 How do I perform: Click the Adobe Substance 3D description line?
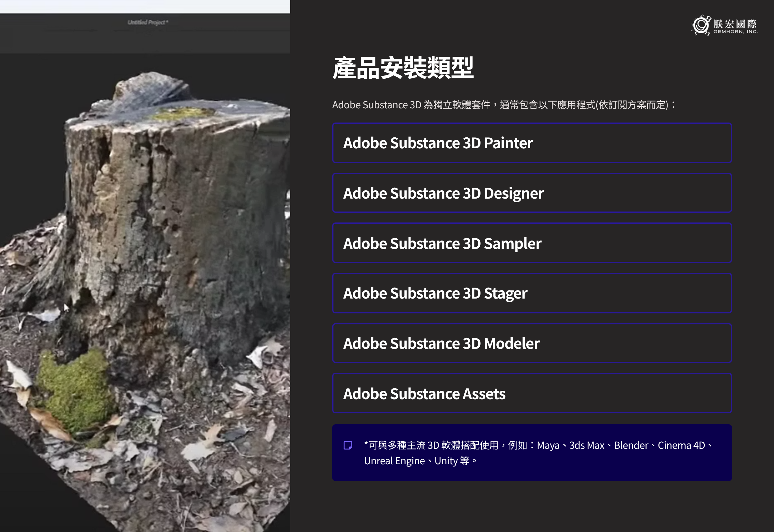(x=503, y=105)
